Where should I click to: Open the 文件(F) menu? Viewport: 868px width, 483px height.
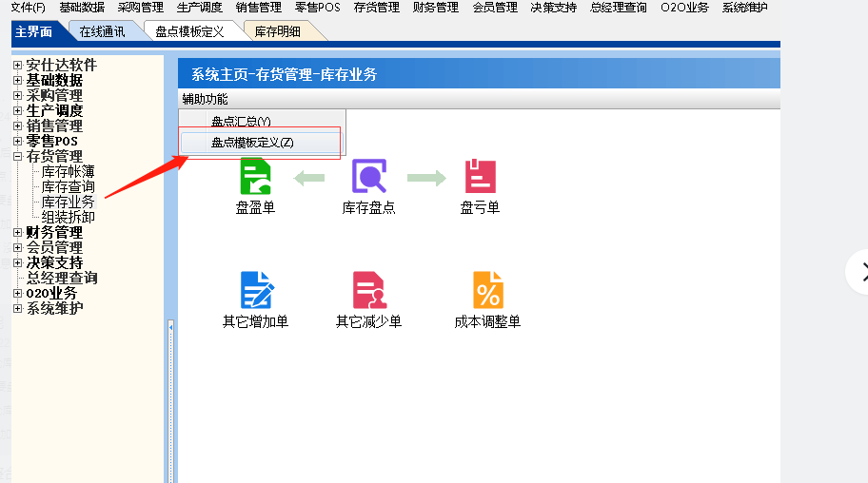29,8
